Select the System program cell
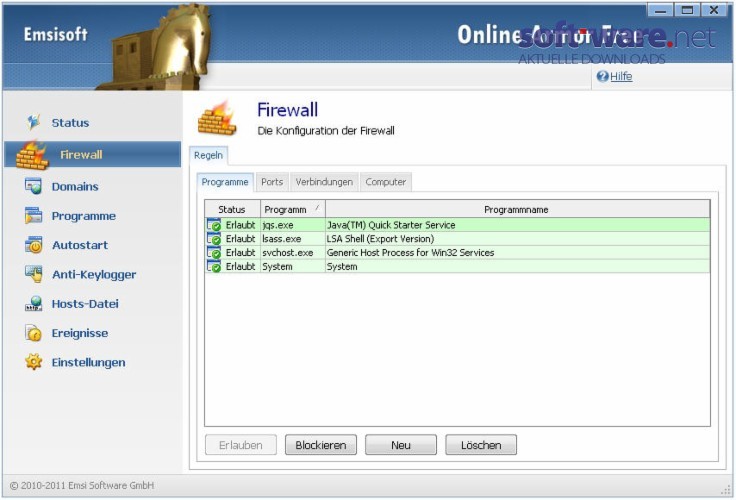This screenshot has height=500, width=736. coord(293,266)
